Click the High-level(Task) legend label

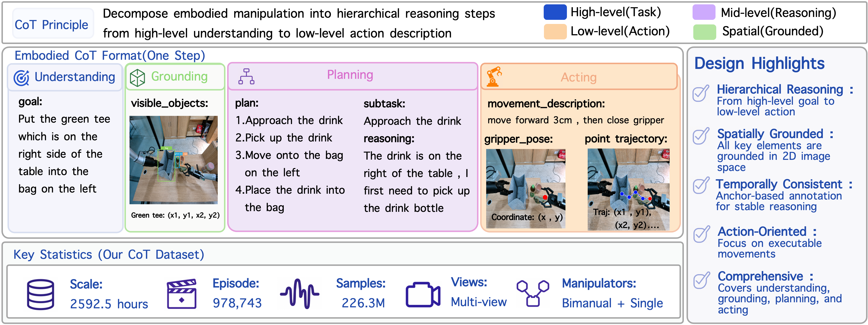616,12
